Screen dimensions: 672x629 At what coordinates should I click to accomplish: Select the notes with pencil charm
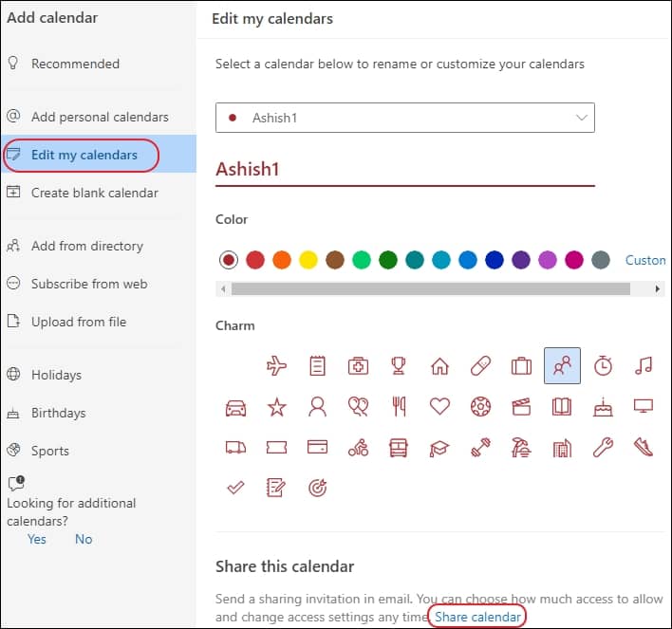275,488
